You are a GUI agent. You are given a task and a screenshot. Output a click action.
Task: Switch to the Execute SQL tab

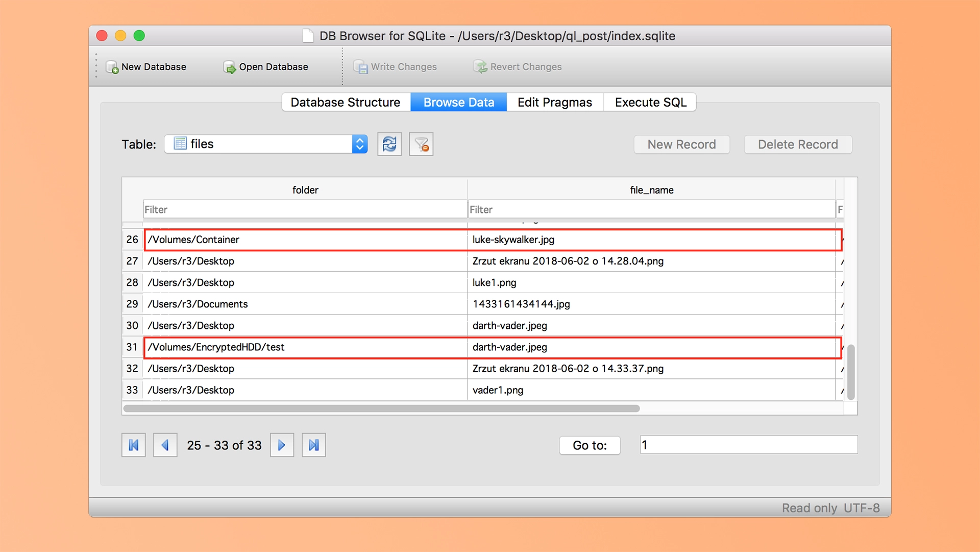point(650,102)
